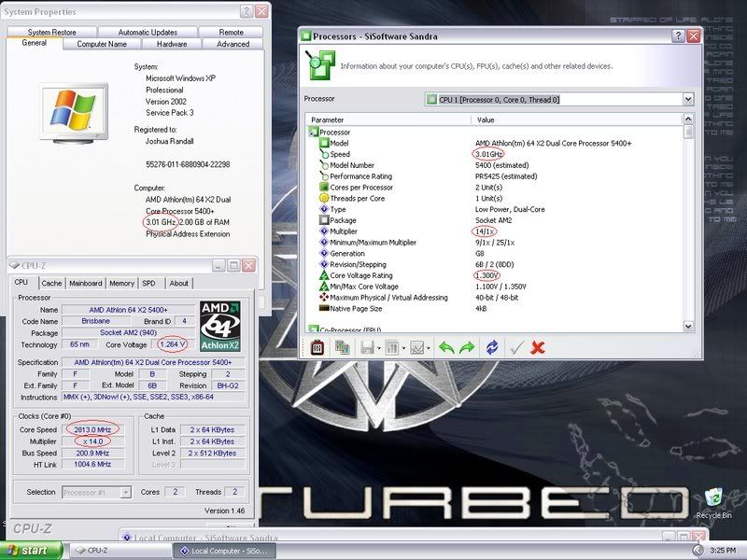Click the help question mark in Sandra title bar
The width and height of the screenshot is (747, 560).
(x=678, y=36)
